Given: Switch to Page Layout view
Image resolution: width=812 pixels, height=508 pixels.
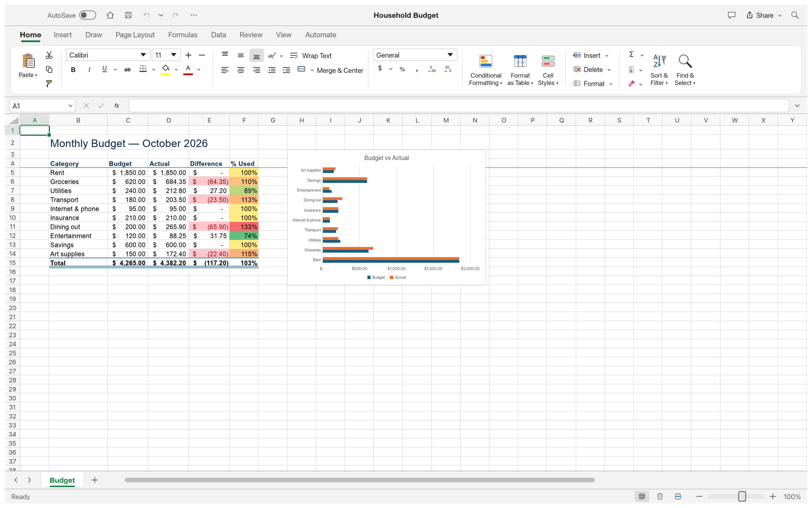Looking at the screenshot, I should (660, 497).
